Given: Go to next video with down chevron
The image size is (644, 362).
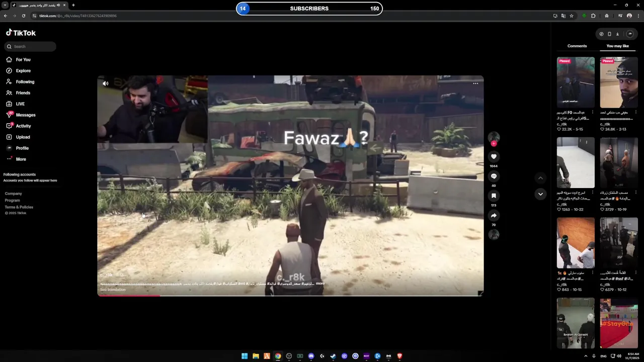Looking at the screenshot, I should [540, 194].
